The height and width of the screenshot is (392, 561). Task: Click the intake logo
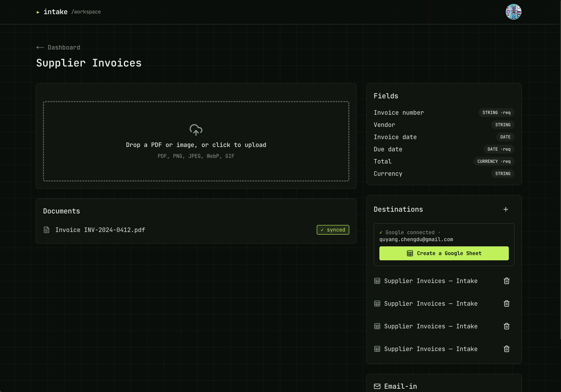(52, 12)
